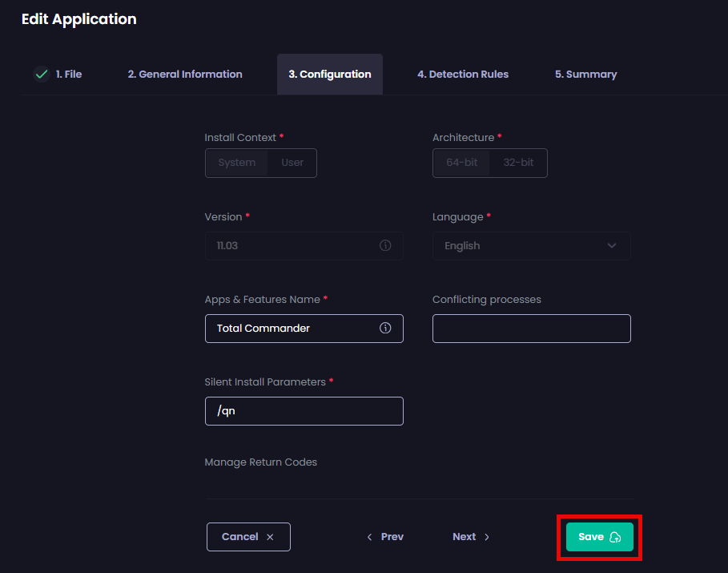Switch to the Summary tab
Viewport: 728px width, 573px height.
[x=585, y=74]
